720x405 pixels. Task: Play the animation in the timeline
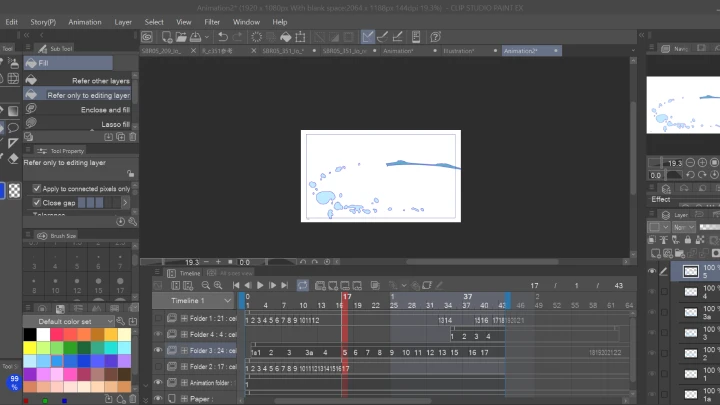tap(260, 286)
